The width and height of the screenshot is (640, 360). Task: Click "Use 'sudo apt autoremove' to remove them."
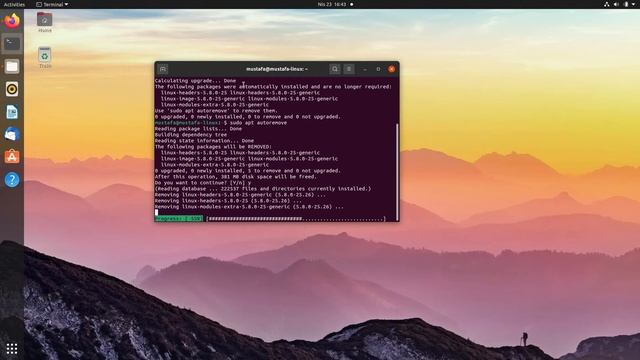pyautogui.click(x=216, y=111)
